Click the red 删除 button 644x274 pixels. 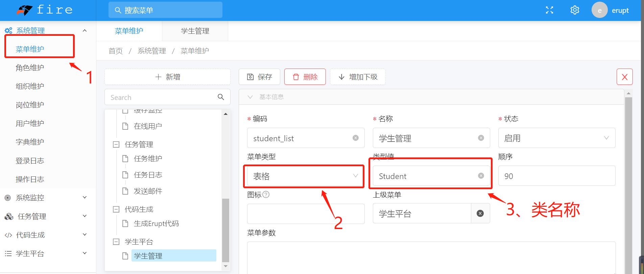point(305,77)
